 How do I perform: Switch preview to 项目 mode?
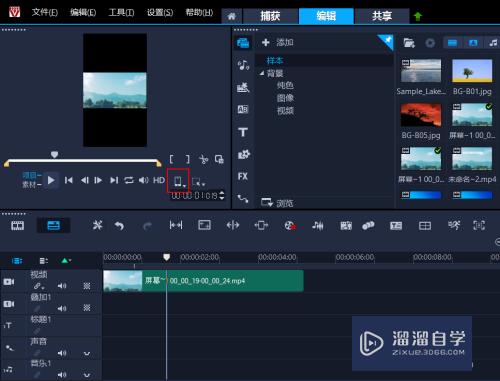32,175
